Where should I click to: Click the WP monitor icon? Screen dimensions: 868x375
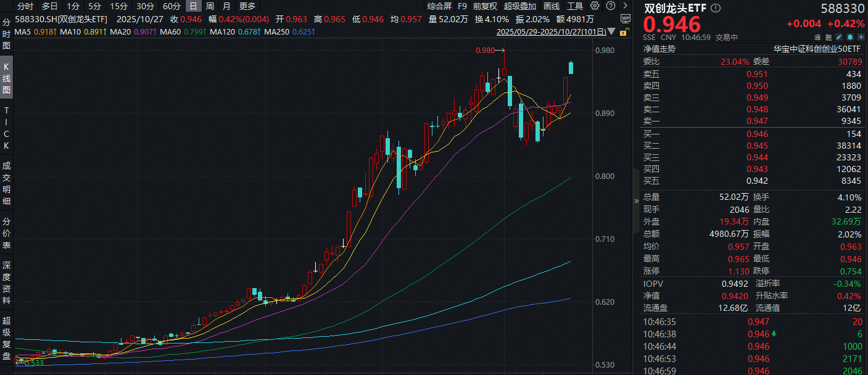(624, 19)
